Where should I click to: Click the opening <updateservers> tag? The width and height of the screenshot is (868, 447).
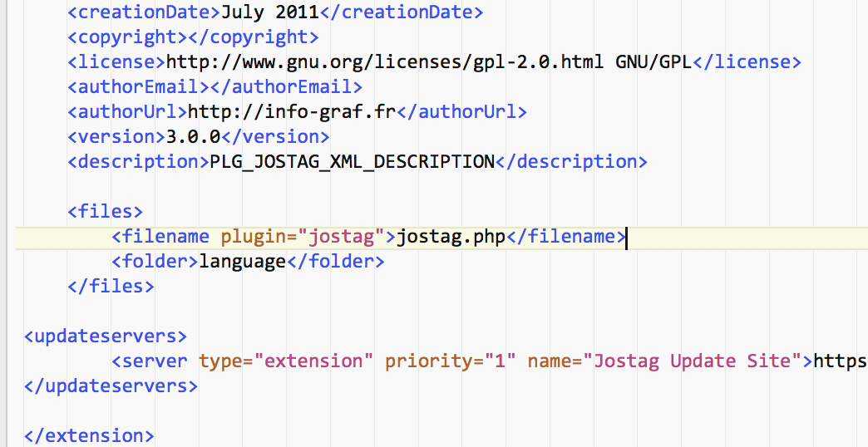(x=106, y=336)
